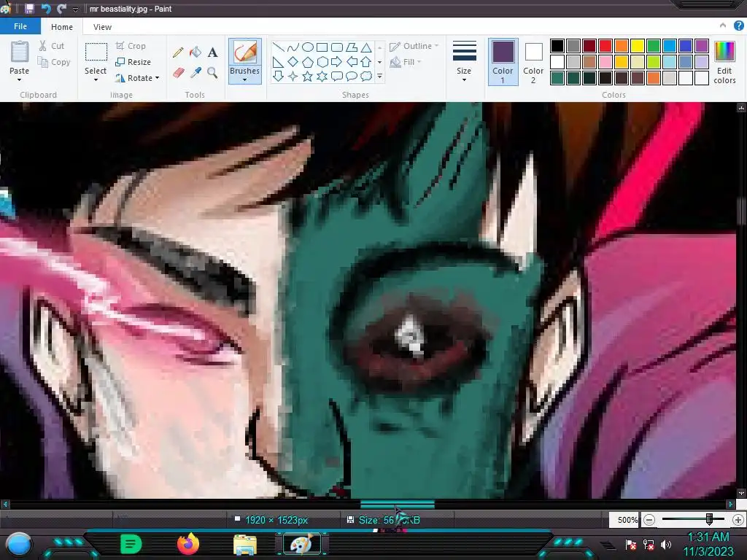Open the Edit colors dialog
The height and width of the screenshot is (560, 747).
724,62
